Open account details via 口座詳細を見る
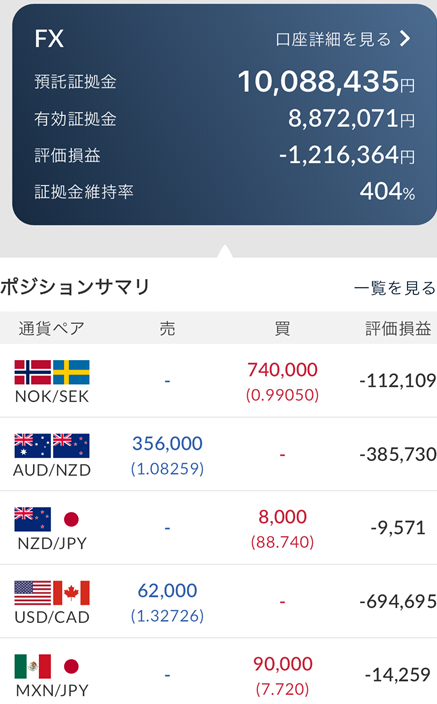The width and height of the screenshot is (437, 704). [333, 40]
